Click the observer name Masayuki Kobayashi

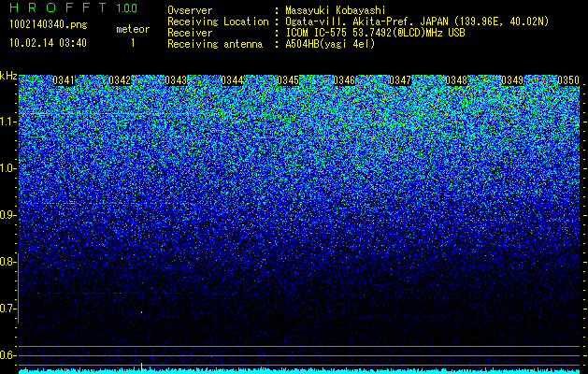click(x=336, y=10)
